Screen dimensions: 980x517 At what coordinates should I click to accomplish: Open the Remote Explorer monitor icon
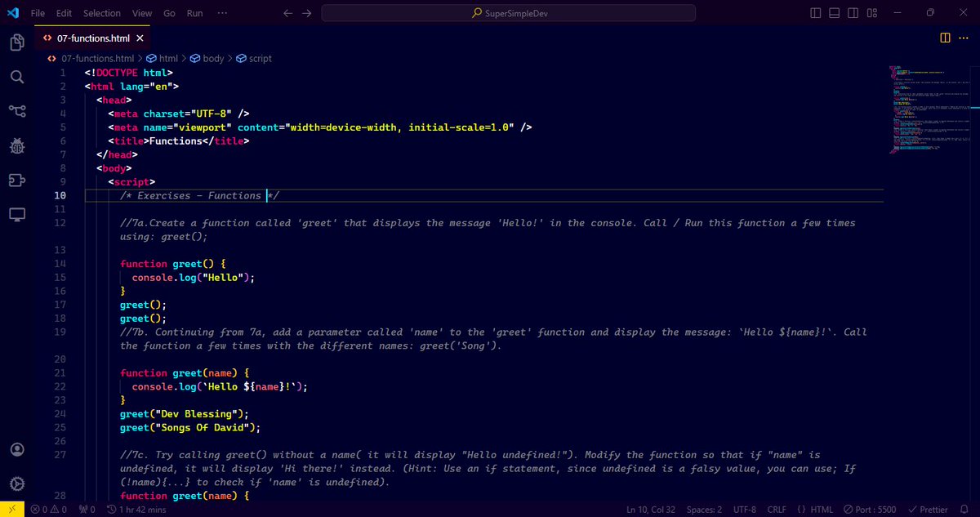point(17,214)
